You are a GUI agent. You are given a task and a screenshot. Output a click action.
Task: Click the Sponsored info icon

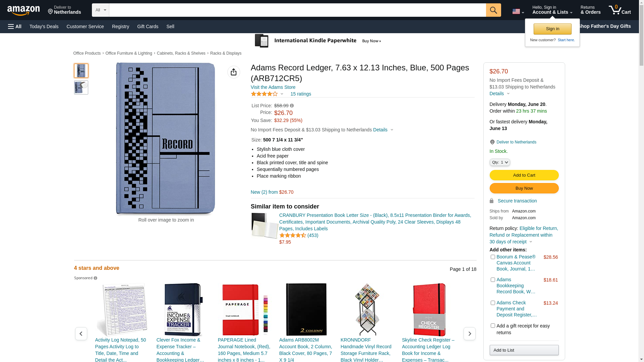coord(96,278)
